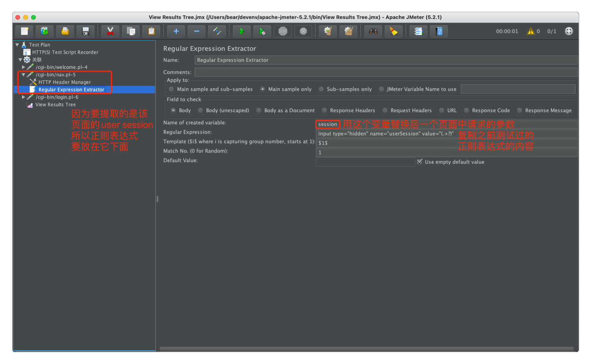Click the Toggle enable/disable toolbar icon
The width and height of the screenshot is (591, 364).
point(217,31)
